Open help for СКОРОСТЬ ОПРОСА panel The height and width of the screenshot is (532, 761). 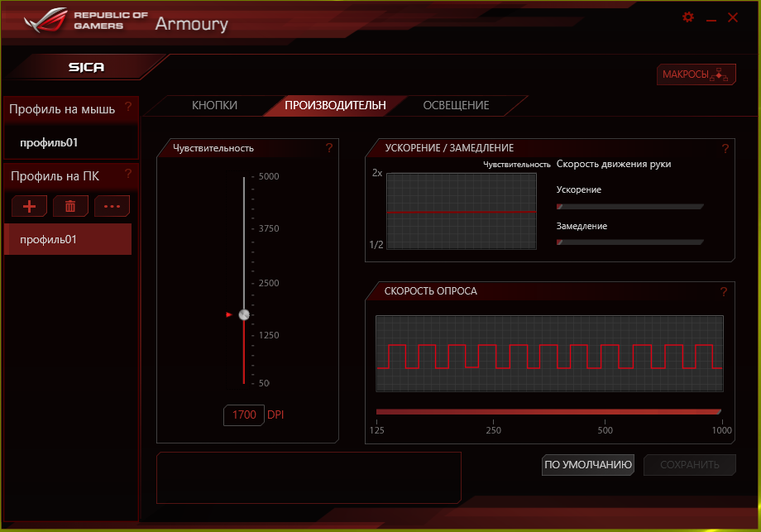[724, 292]
